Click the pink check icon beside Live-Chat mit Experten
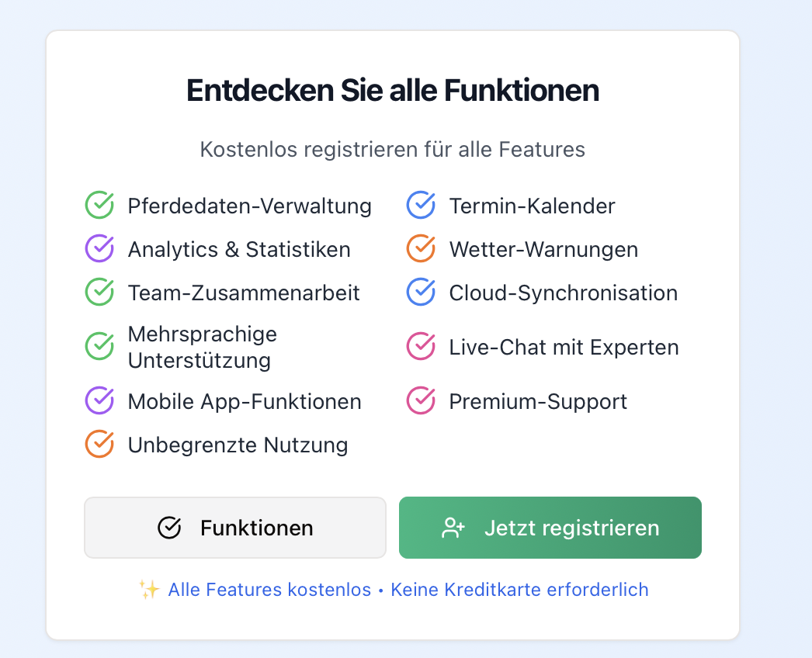Screen dimensions: 812x658 pyautogui.click(x=421, y=346)
